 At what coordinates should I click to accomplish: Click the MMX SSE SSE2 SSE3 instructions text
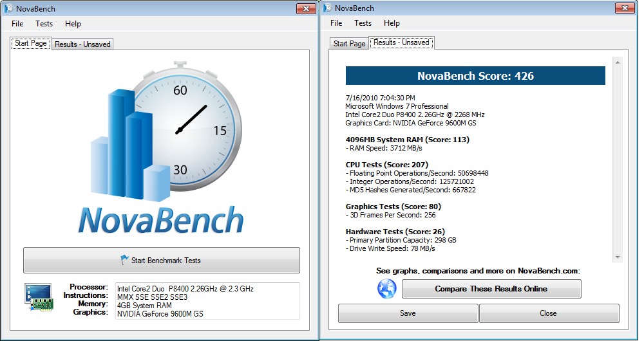tap(153, 297)
